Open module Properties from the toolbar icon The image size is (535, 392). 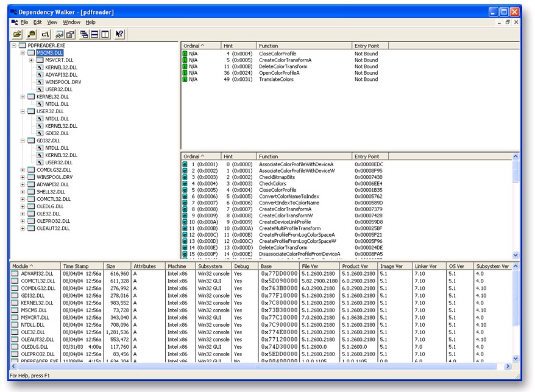click(x=70, y=34)
